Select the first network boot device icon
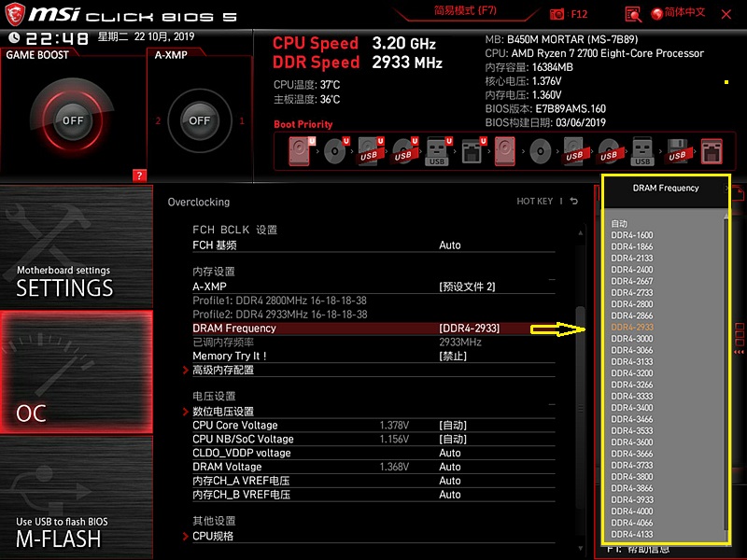Screen dimensions: 747x560 tap(472, 151)
